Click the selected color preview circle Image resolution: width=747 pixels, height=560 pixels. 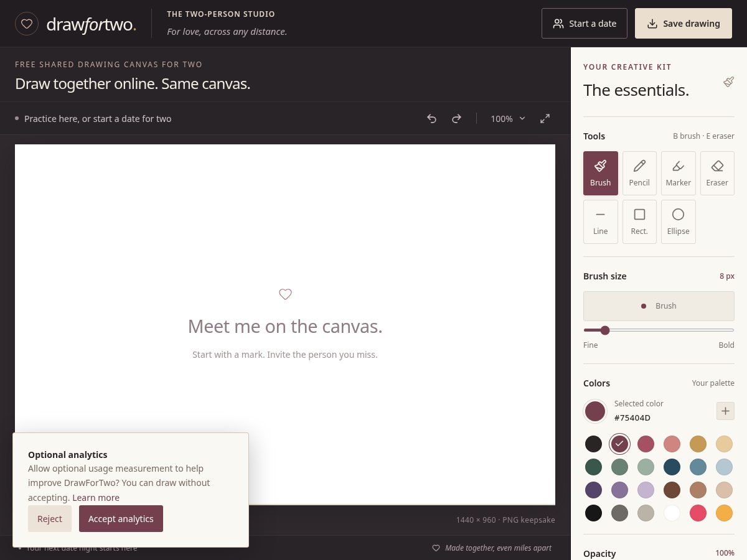coord(595,411)
